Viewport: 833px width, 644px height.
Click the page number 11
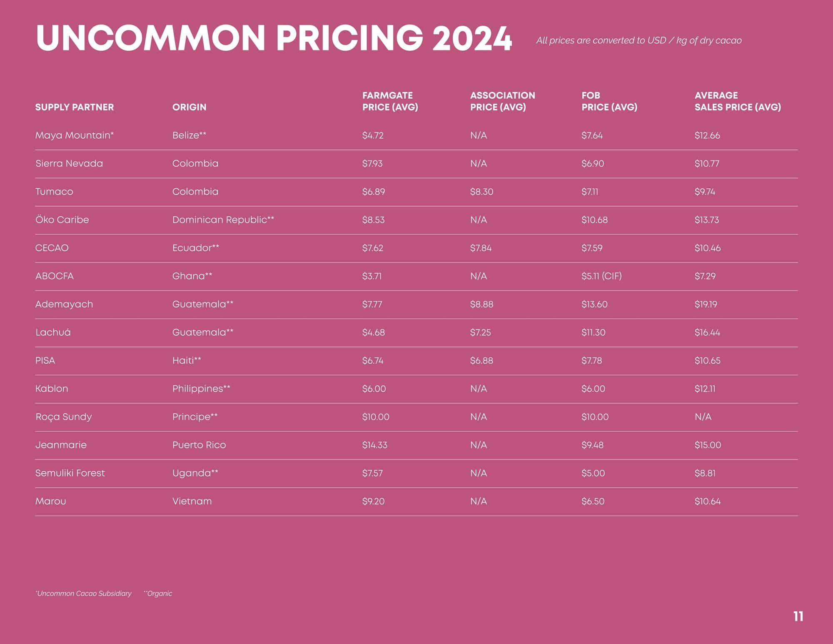pos(798,617)
